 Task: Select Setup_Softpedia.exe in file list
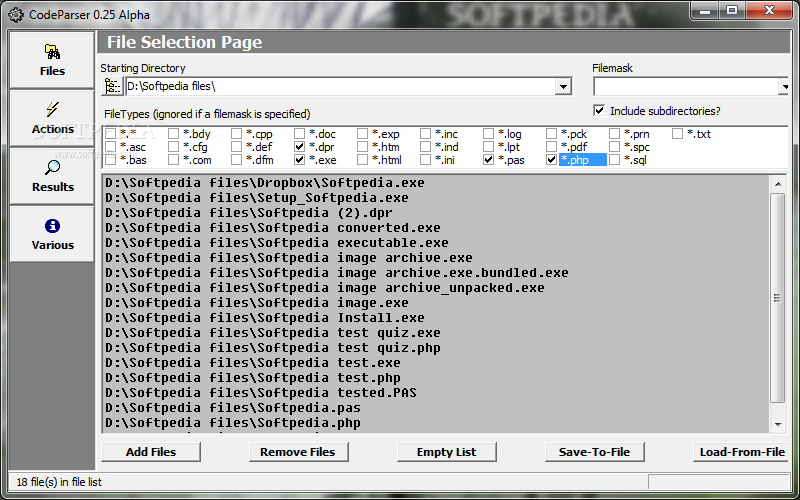coord(256,197)
